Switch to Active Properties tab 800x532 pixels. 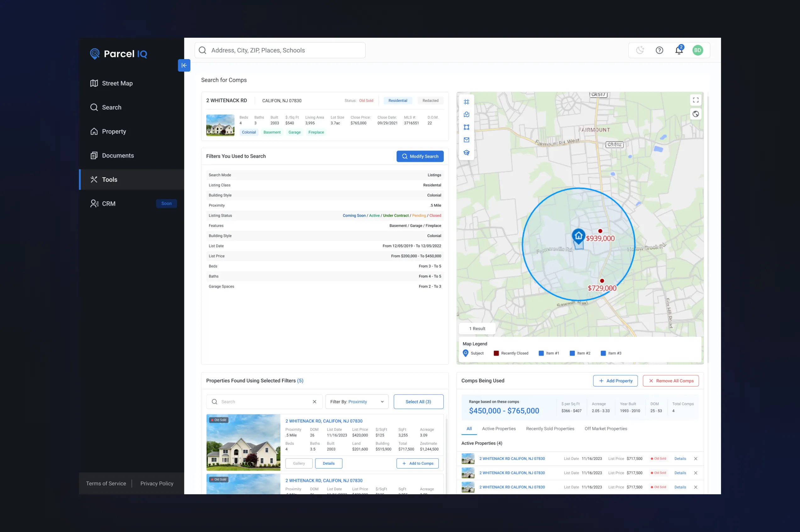(499, 429)
